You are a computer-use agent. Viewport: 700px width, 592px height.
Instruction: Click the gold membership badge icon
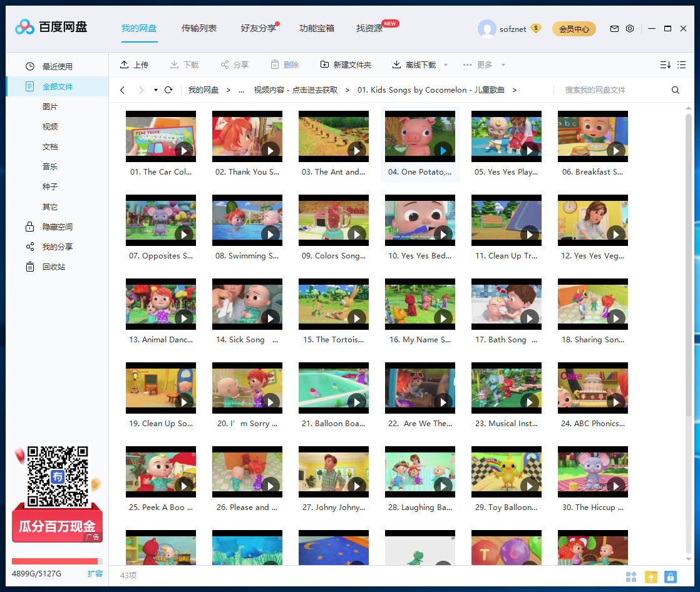pos(536,28)
